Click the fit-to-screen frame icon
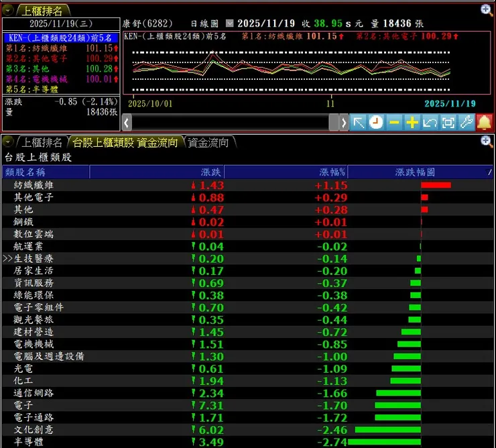This screenshot has width=496, height=448. click(x=448, y=123)
